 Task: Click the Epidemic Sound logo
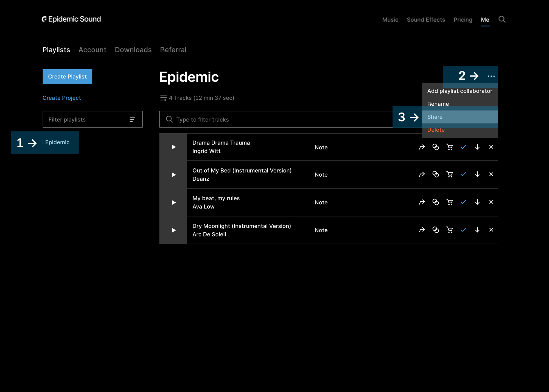point(71,19)
